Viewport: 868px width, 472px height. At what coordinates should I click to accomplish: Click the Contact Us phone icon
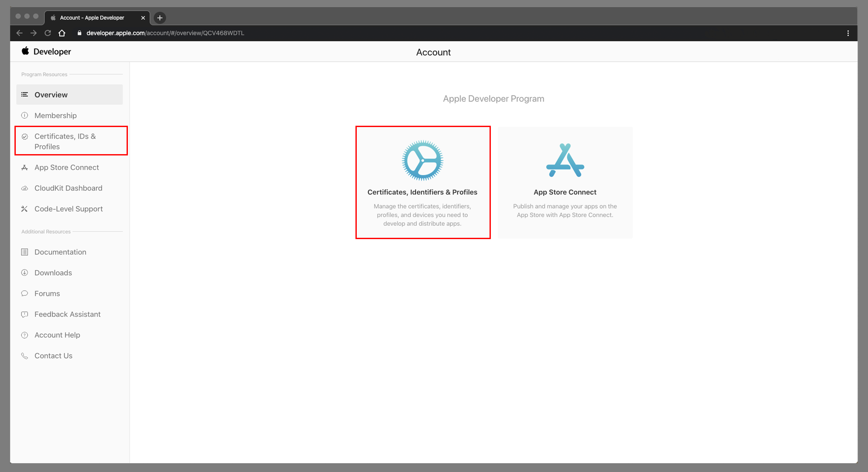click(x=25, y=356)
